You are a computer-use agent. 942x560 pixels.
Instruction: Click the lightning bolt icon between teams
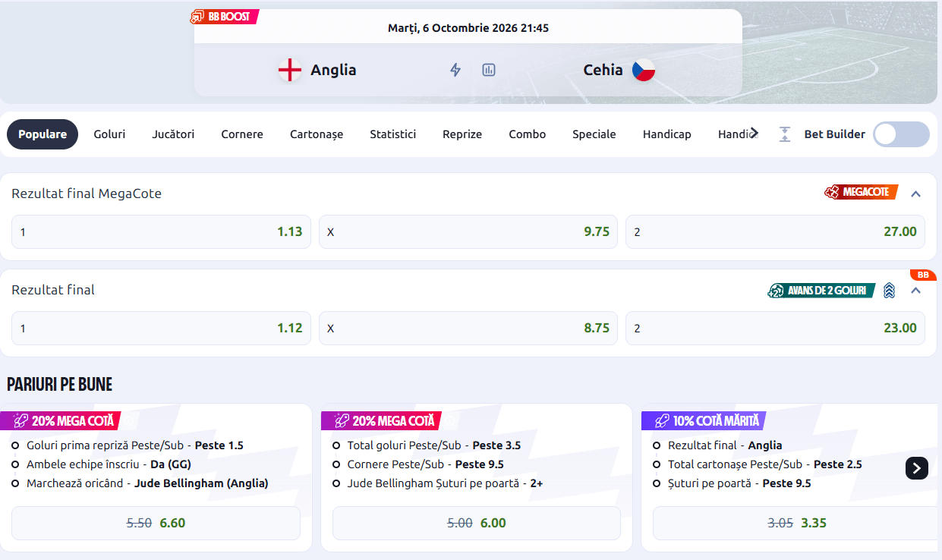pos(455,70)
